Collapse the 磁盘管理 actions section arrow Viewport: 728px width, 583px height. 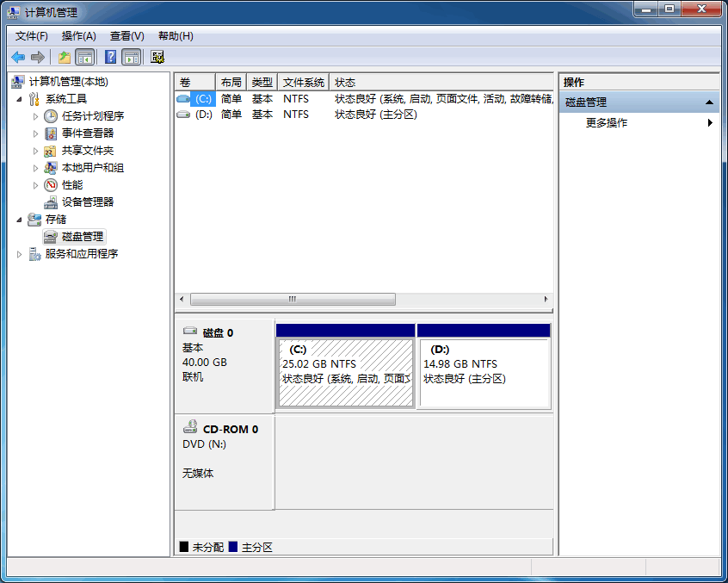709,102
